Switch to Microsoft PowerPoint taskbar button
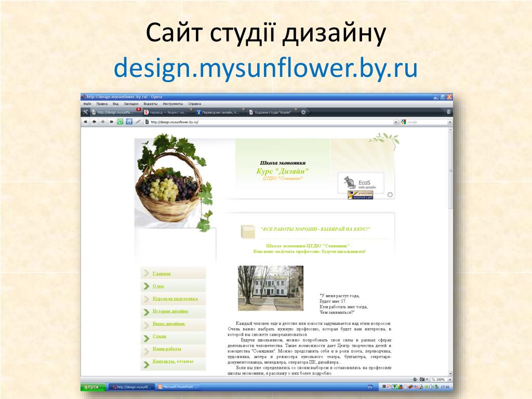532x399 pixels. 178,387
